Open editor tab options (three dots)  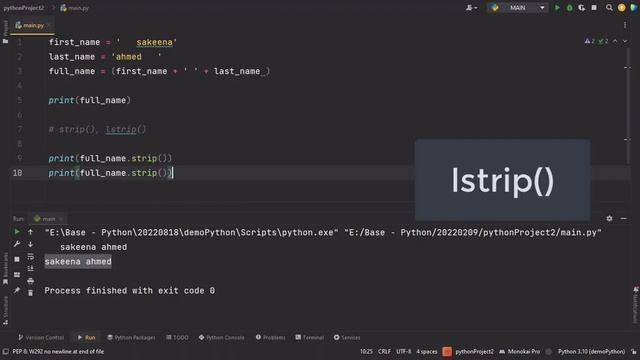coord(625,25)
